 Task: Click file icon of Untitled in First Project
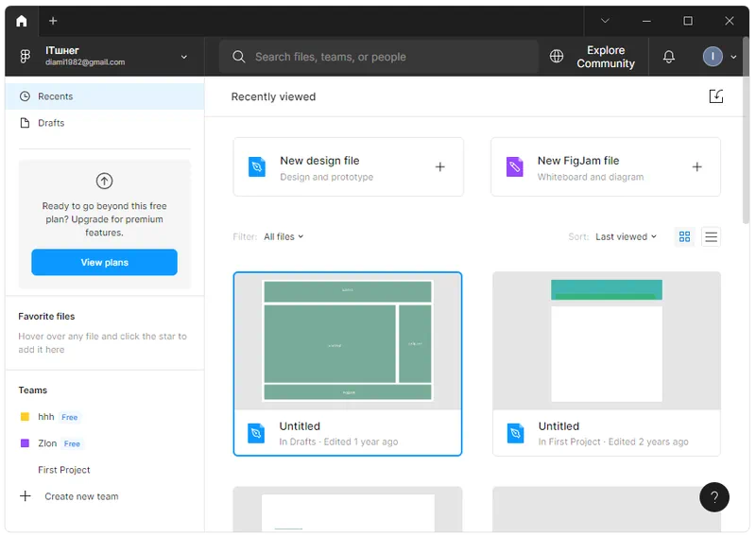(515, 433)
